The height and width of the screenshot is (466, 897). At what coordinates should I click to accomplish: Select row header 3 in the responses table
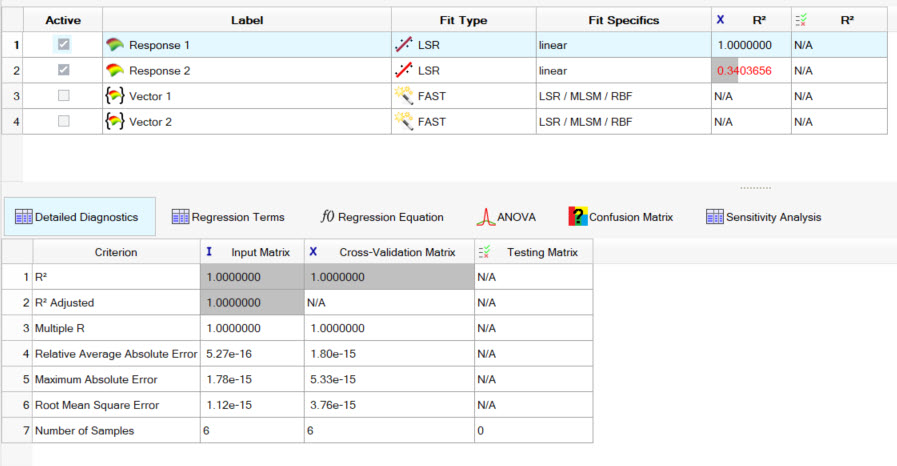(13, 96)
